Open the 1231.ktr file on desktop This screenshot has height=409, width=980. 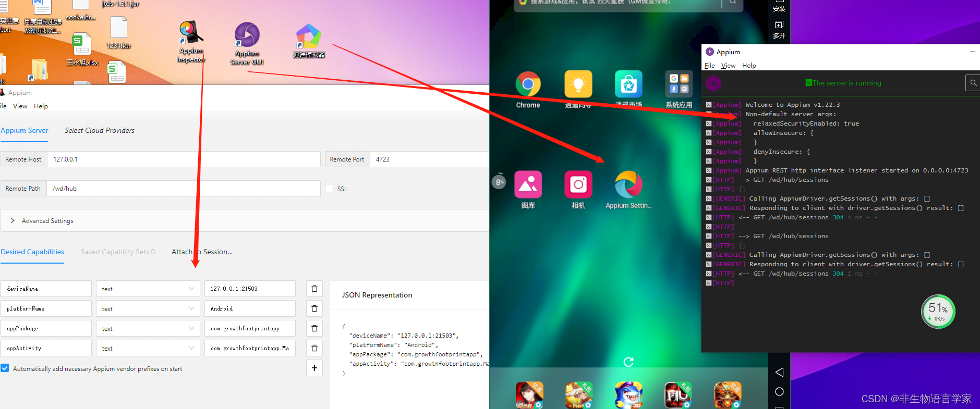tap(119, 33)
